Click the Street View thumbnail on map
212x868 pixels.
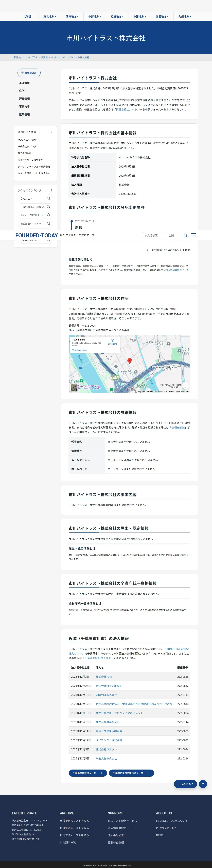click(x=74, y=388)
